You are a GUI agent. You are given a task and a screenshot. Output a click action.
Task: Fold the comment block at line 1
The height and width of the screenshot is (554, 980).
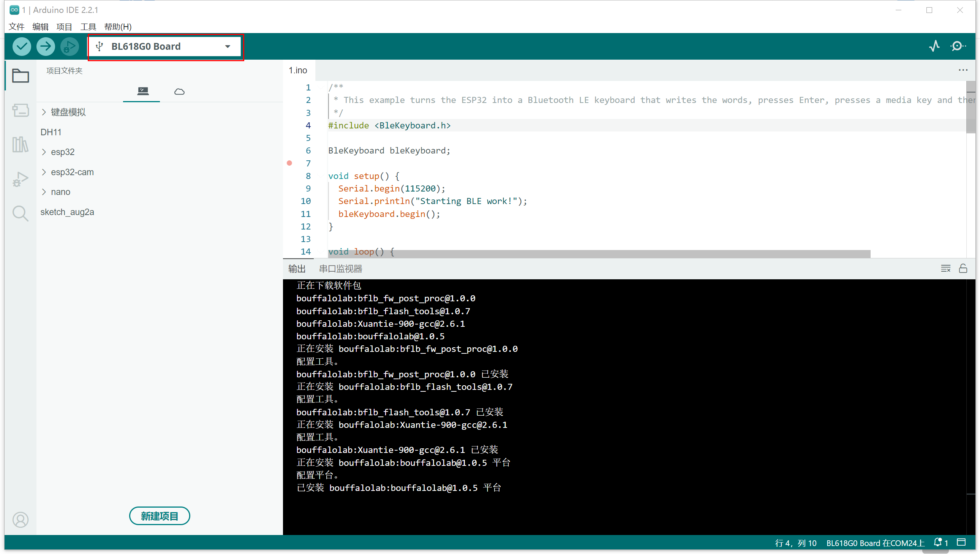coord(322,87)
